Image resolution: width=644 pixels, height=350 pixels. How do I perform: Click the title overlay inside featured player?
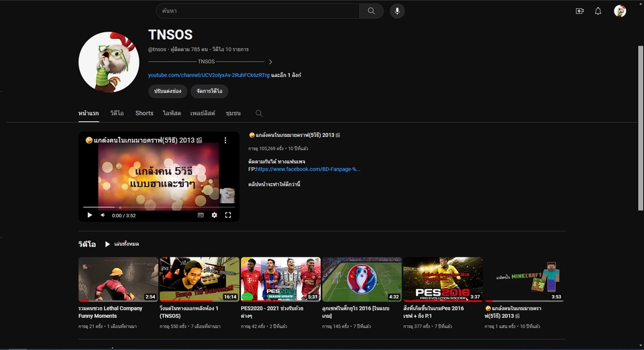(x=144, y=140)
